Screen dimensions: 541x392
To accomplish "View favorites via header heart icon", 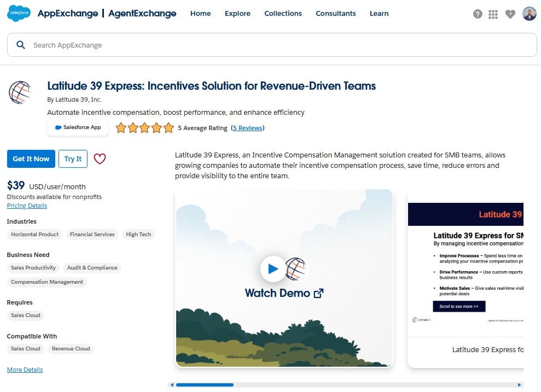I will (x=510, y=14).
